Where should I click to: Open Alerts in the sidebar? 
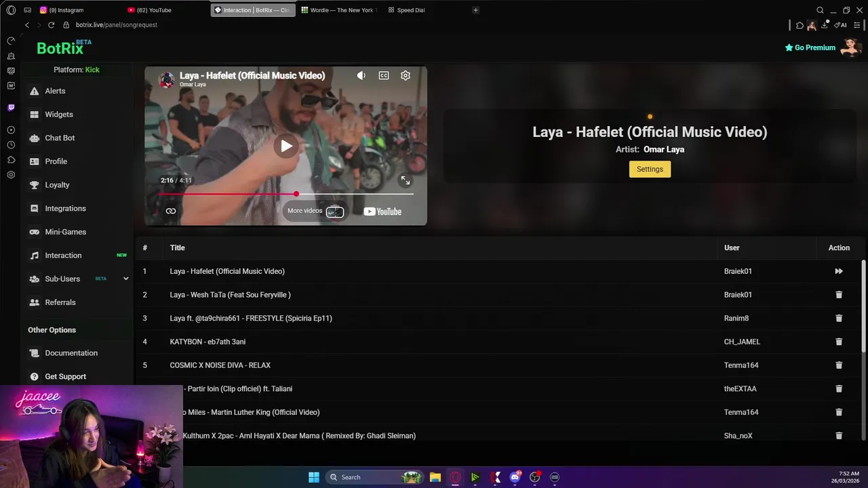[55, 91]
